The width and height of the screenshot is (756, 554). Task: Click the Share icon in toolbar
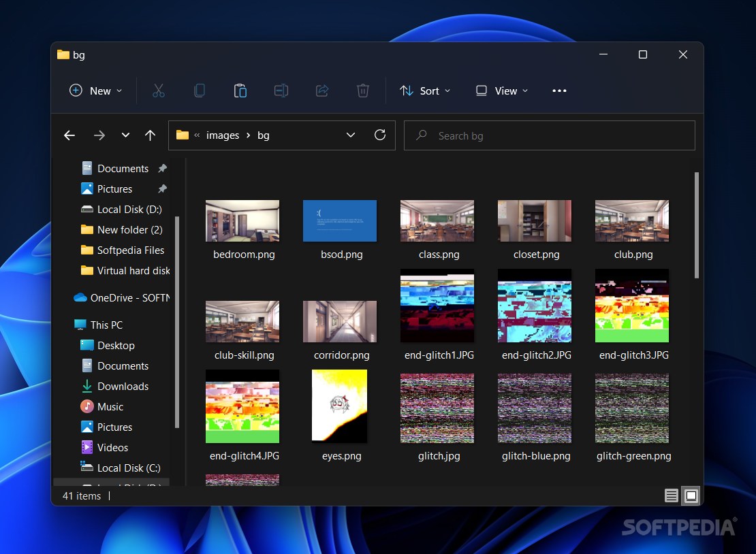coord(322,91)
